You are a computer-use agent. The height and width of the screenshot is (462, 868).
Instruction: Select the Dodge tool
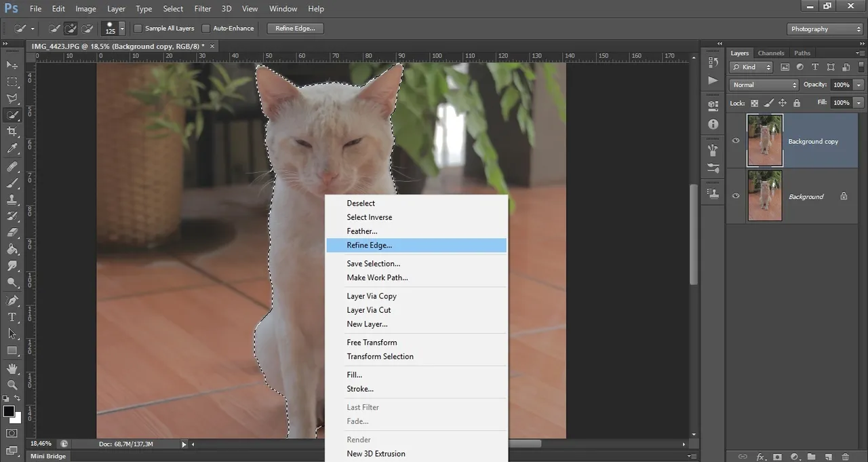point(12,283)
